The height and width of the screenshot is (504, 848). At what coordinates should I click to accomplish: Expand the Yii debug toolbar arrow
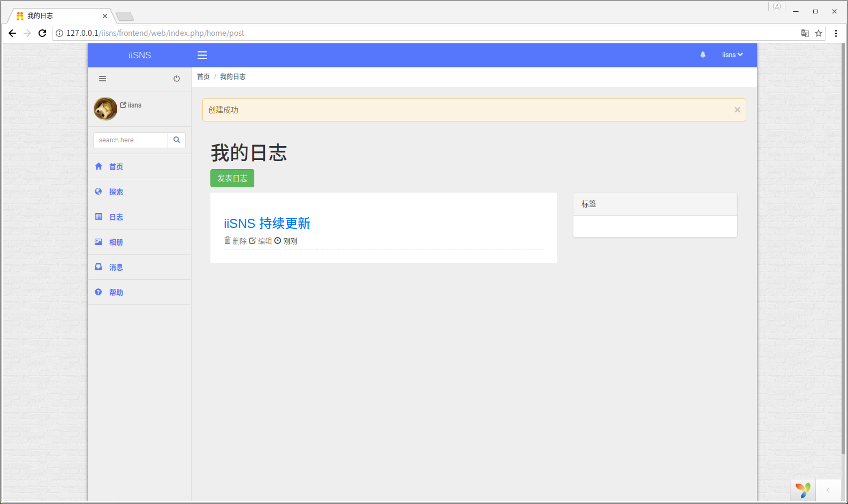pyautogui.click(x=828, y=490)
